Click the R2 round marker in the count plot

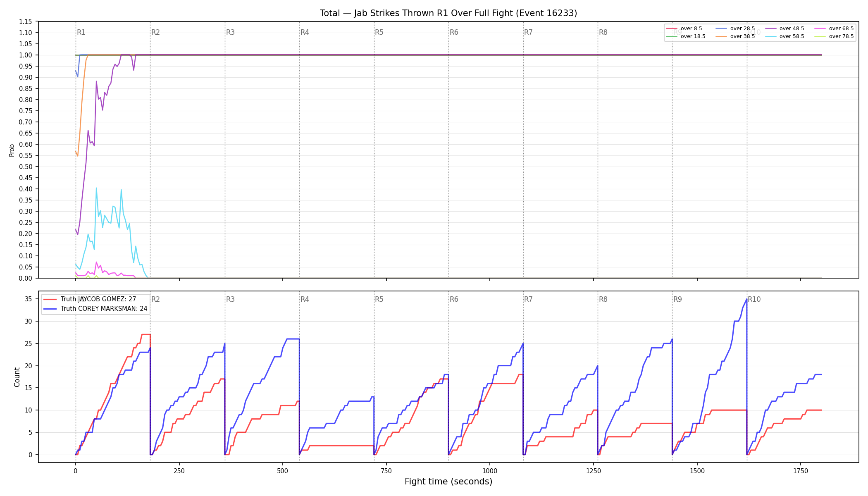tap(155, 299)
